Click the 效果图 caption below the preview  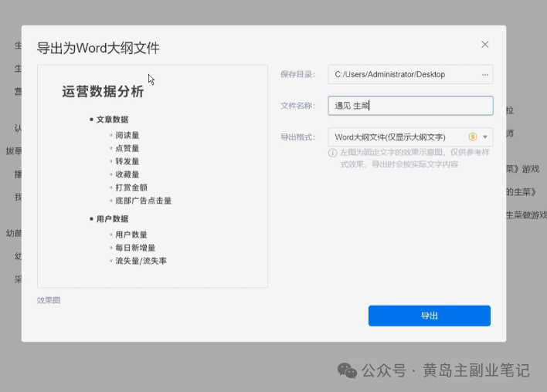coord(49,300)
